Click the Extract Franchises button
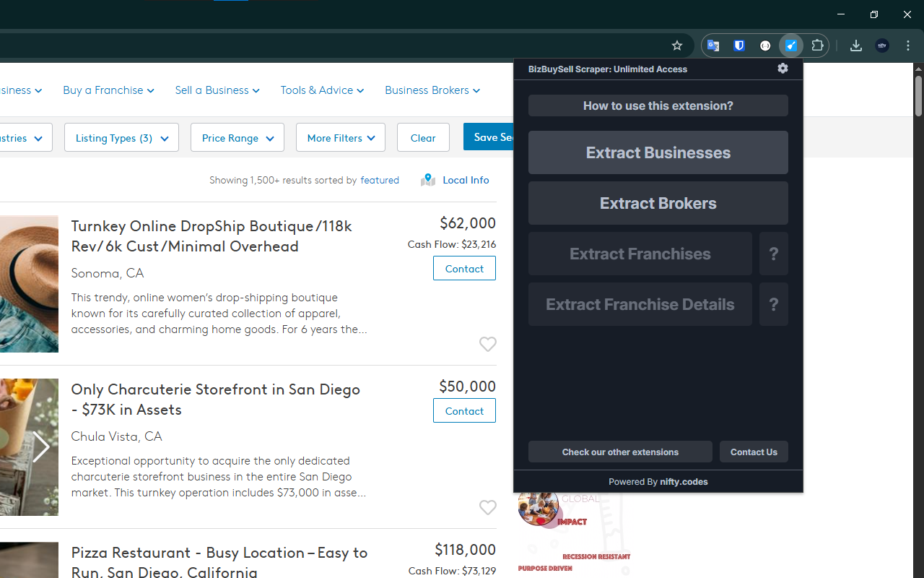This screenshot has height=578, width=924. coord(640,254)
